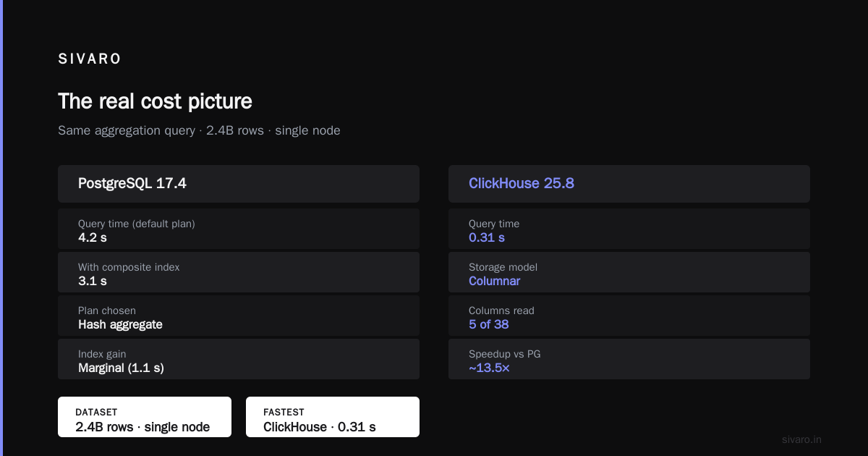Click ClickHouse 'Query time' label
The height and width of the screenshot is (456, 868).
point(494,224)
